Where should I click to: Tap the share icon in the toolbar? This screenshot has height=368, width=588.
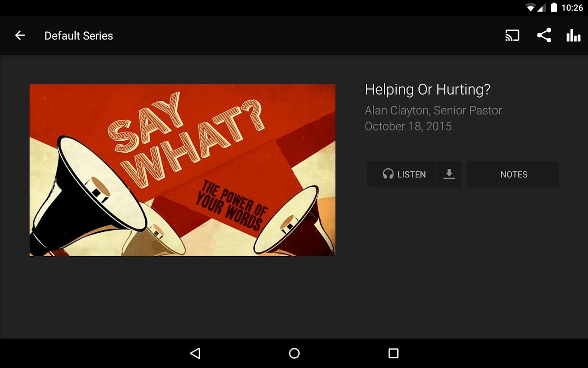click(544, 35)
